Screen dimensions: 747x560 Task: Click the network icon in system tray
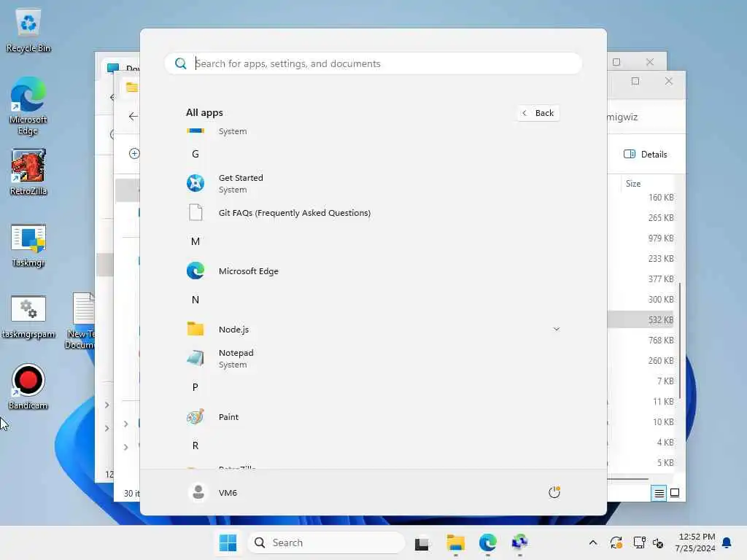pos(639,542)
